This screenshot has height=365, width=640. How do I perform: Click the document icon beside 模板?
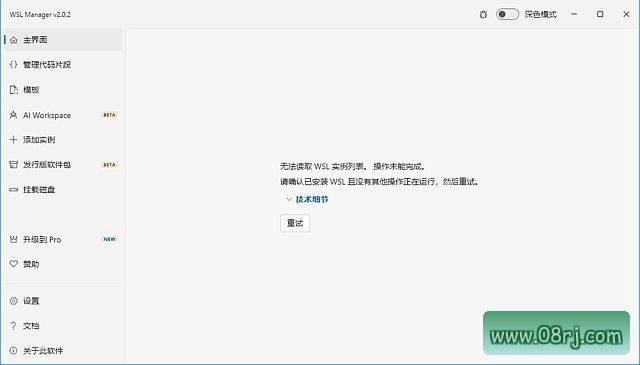(14, 90)
